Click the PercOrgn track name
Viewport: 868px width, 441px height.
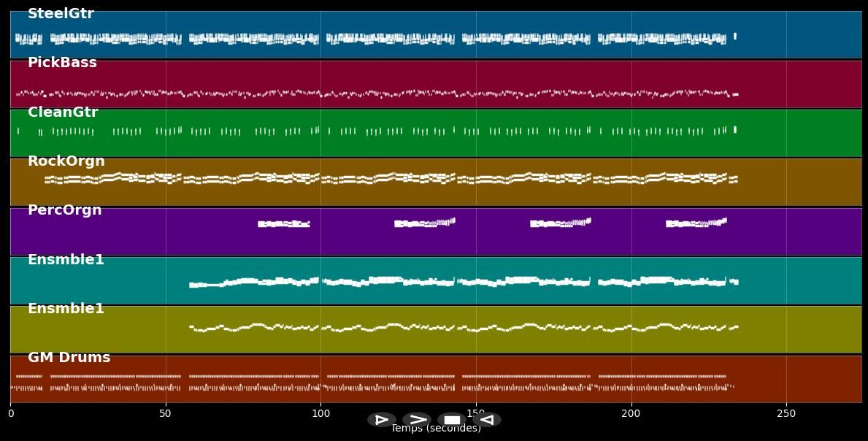(65, 210)
